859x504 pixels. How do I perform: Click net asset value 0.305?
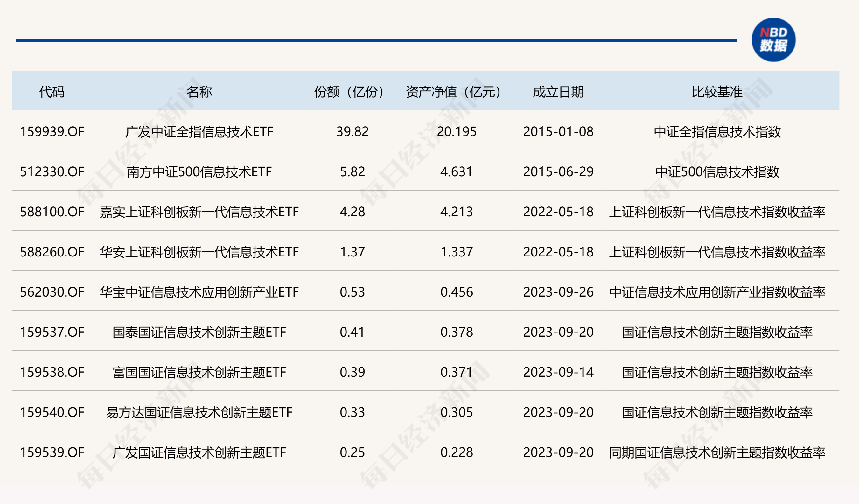pyautogui.click(x=457, y=412)
